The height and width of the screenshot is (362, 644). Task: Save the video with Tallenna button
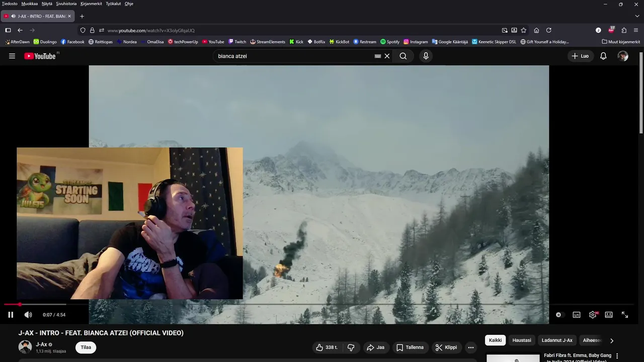pos(410,347)
